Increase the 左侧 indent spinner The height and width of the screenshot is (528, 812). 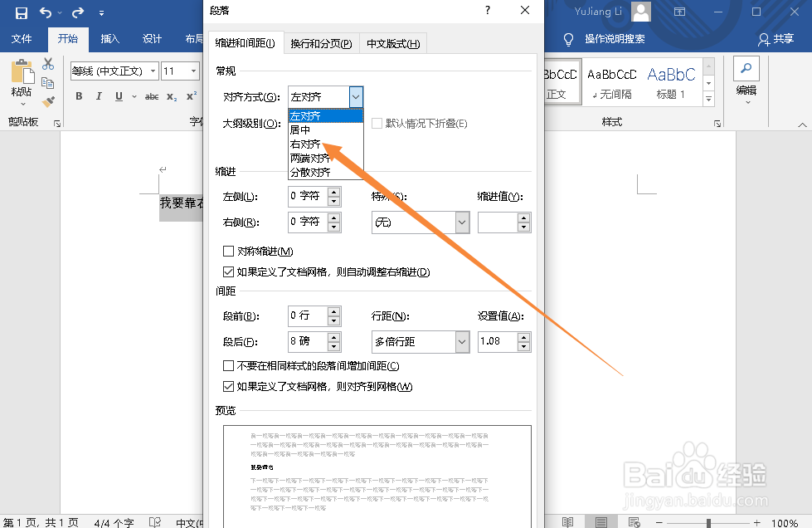tap(334, 193)
